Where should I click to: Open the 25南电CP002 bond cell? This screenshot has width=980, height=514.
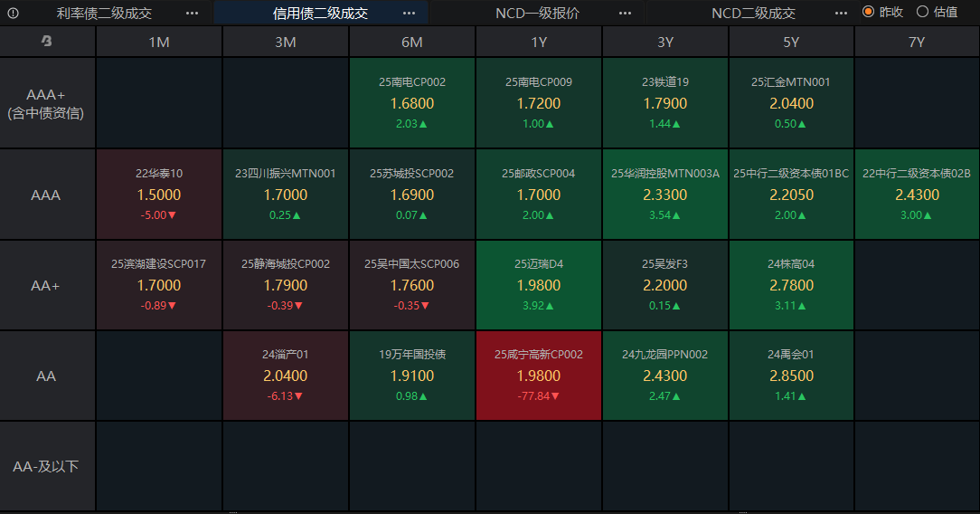point(412,103)
